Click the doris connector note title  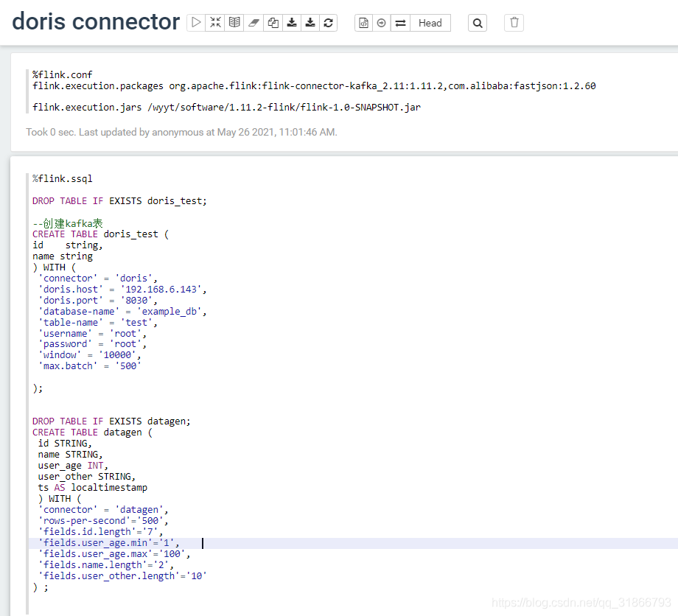tap(96, 21)
